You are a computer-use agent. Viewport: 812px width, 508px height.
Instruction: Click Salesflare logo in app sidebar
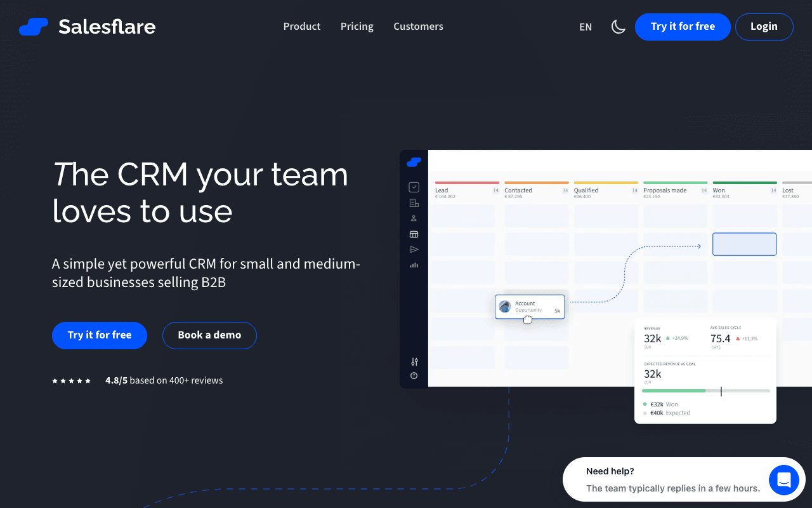[x=414, y=162]
